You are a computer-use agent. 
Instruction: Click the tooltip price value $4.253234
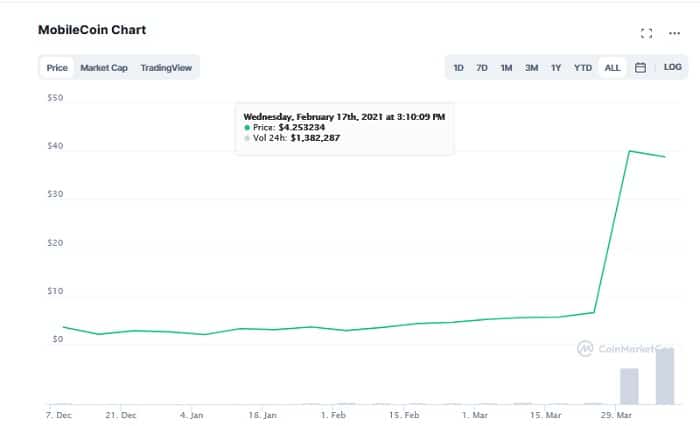click(x=302, y=128)
